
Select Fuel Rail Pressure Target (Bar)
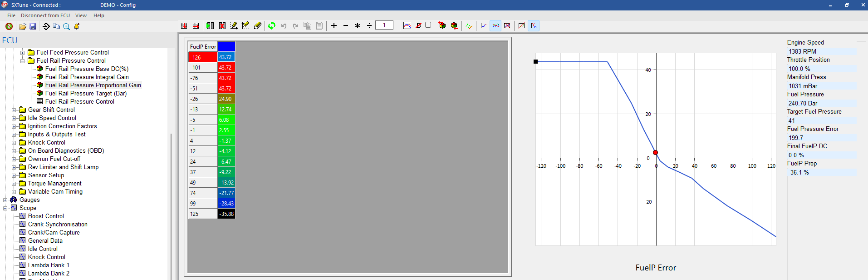(86, 93)
